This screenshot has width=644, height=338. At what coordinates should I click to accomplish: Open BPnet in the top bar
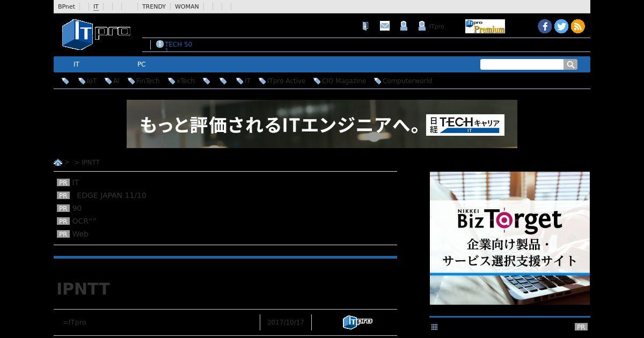click(x=67, y=6)
